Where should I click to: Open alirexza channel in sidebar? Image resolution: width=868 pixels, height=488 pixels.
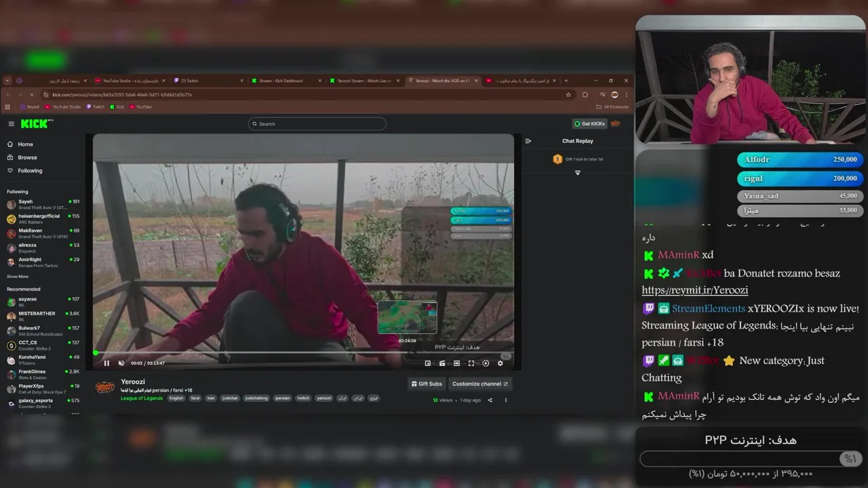[x=43, y=247]
